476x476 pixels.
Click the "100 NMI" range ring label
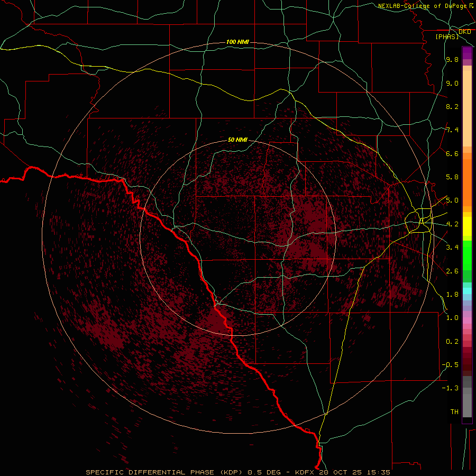237,42
